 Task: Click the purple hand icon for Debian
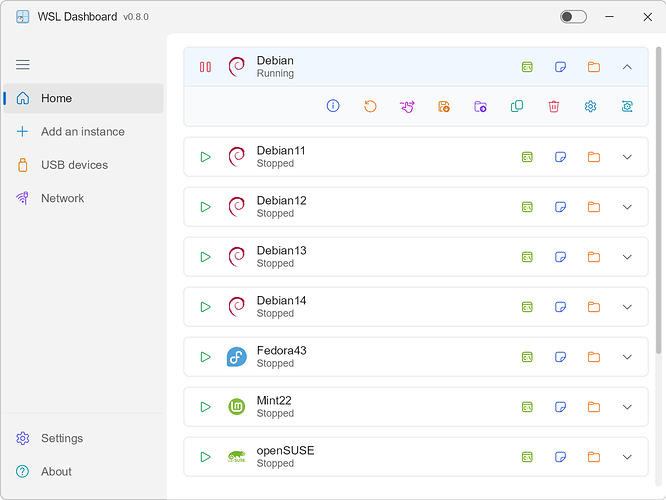pos(407,106)
